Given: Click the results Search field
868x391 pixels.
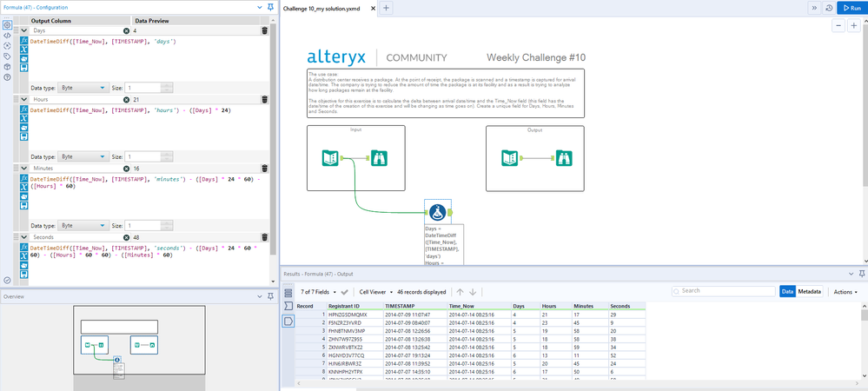Looking at the screenshot, I should point(722,292).
